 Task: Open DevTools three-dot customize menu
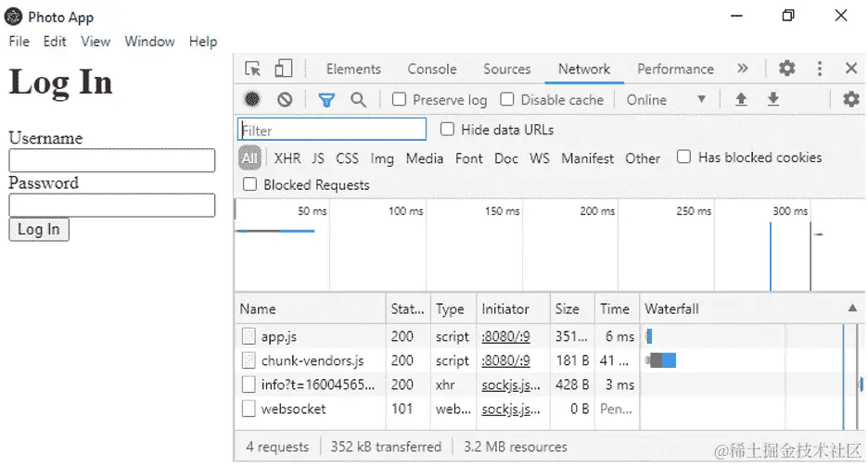[x=819, y=69]
